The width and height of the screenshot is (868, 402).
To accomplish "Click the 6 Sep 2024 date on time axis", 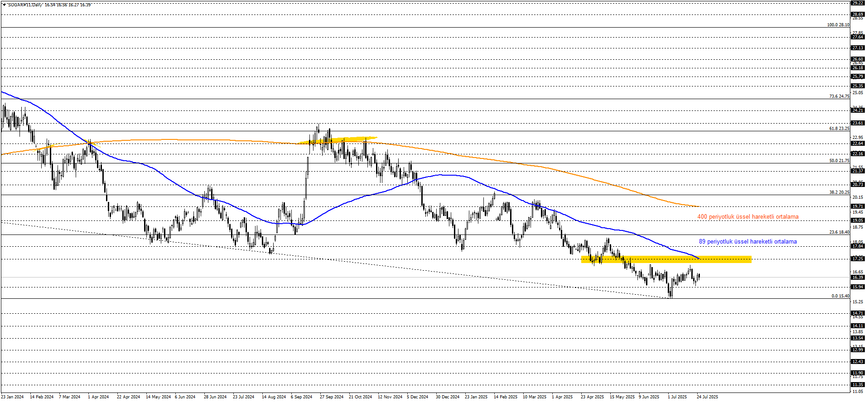I will (x=302, y=397).
